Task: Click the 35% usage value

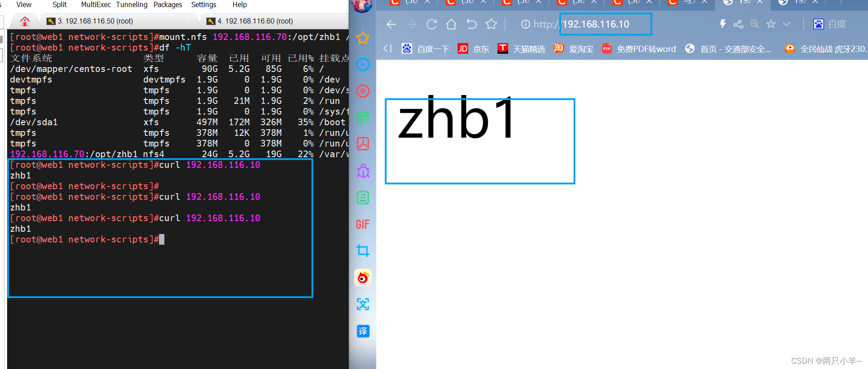Action: tap(306, 122)
